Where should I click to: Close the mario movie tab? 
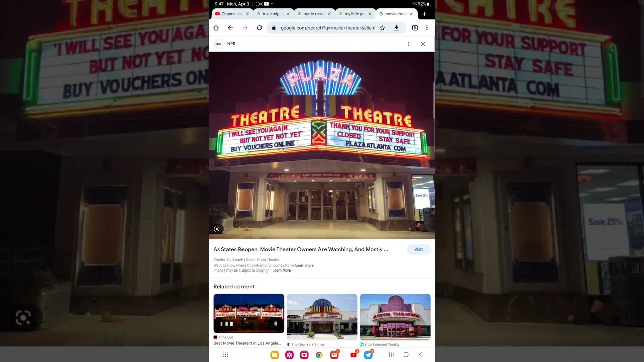[x=329, y=14]
